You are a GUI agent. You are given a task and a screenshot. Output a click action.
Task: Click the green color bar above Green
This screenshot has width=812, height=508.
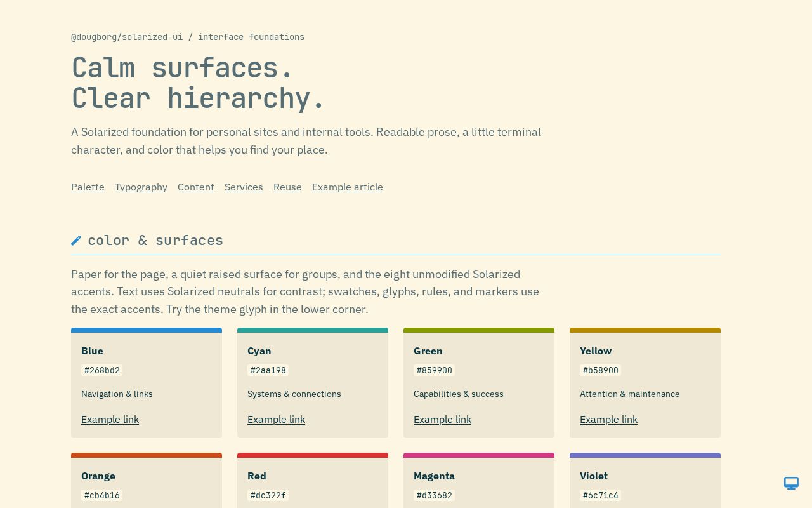click(479, 330)
